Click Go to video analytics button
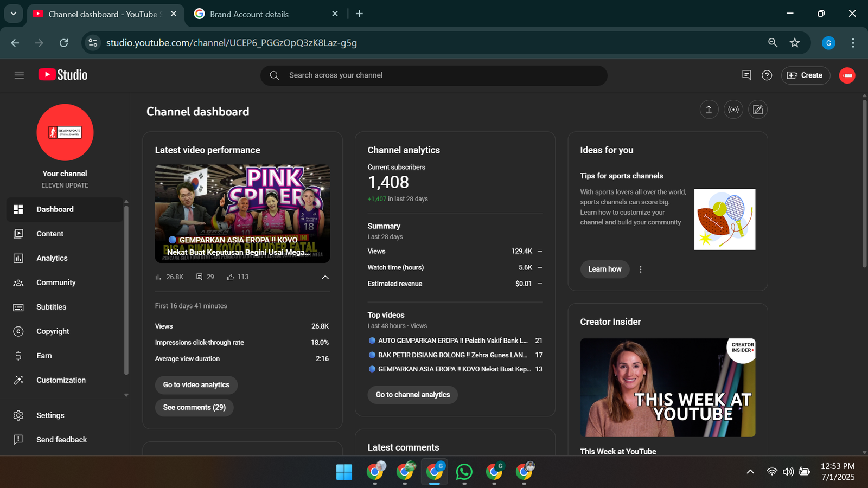The width and height of the screenshot is (868, 488). pos(196,385)
